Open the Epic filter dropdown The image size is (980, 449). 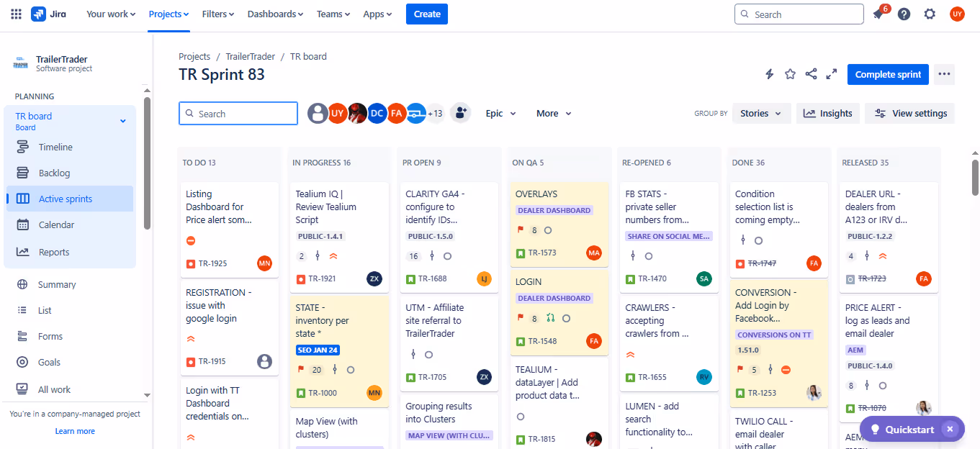501,113
